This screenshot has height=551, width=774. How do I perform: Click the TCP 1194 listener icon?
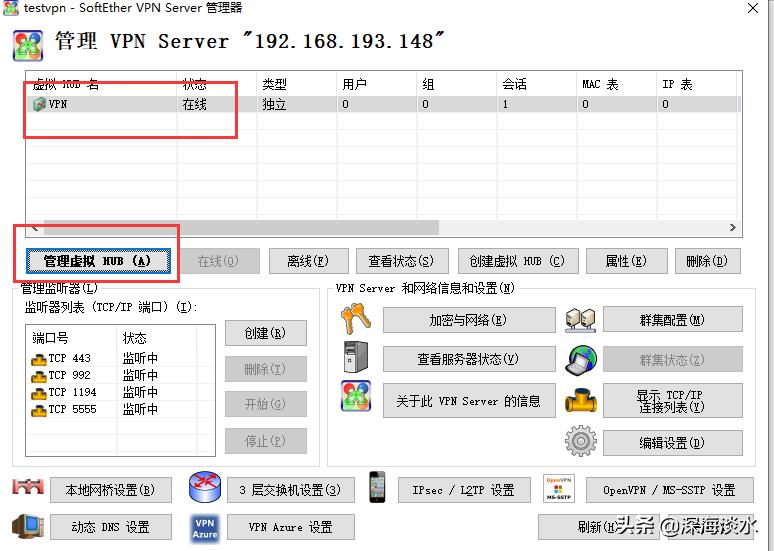click(39, 393)
